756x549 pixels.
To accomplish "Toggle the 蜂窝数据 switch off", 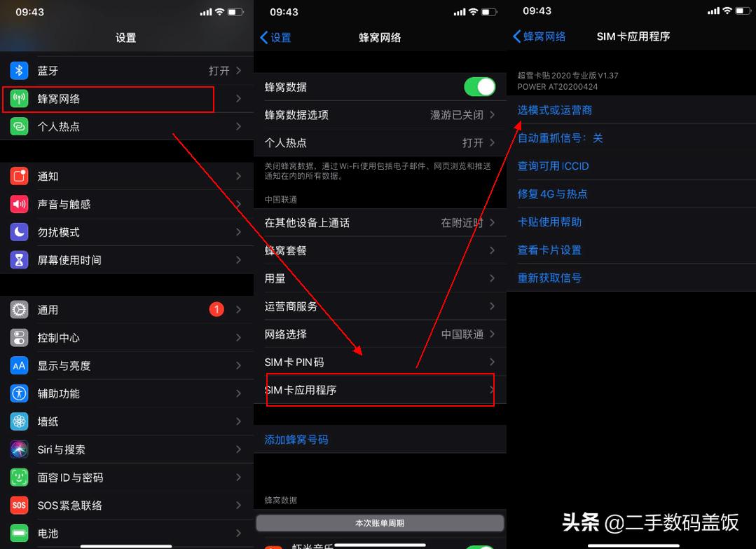I will [x=479, y=86].
